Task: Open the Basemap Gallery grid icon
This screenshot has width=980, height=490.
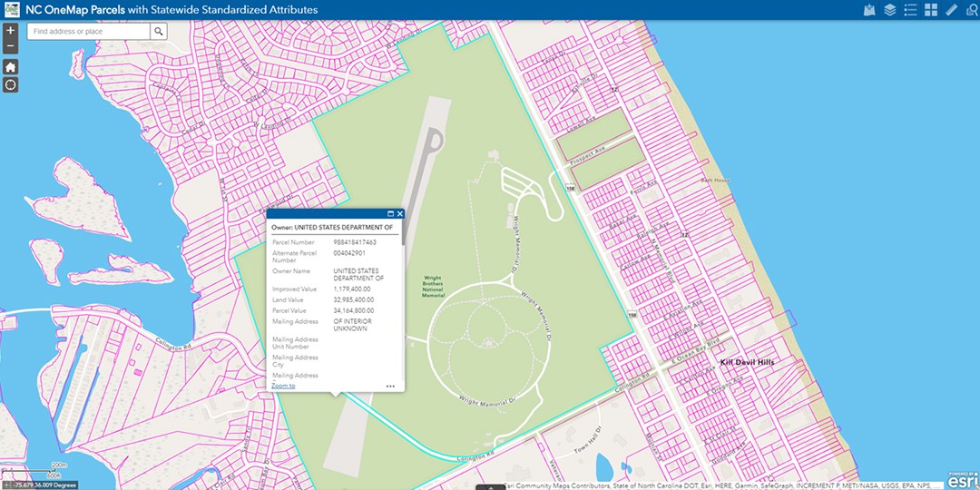Action: (931, 10)
